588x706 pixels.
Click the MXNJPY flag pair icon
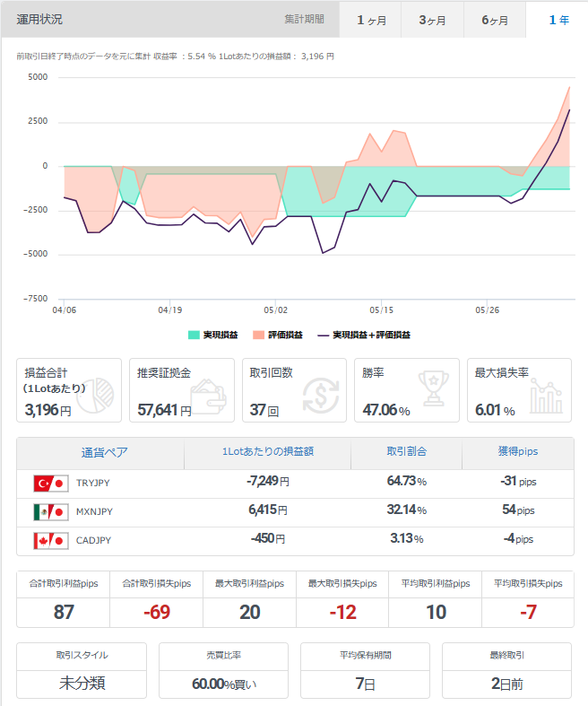pyautogui.click(x=51, y=512)
